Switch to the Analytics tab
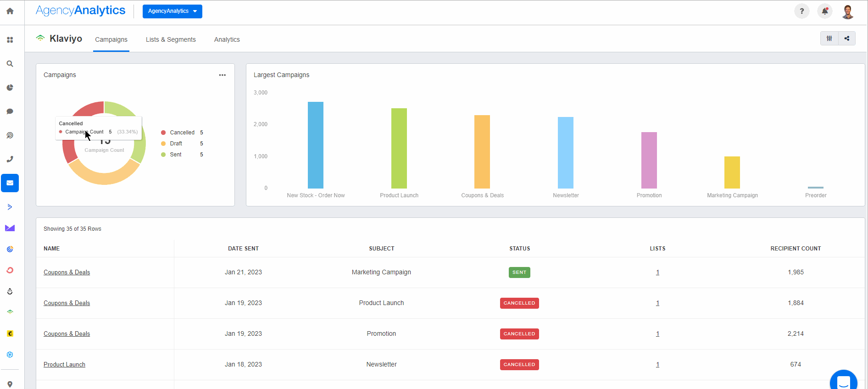868x389 pixels. click(x=227, y=39)
